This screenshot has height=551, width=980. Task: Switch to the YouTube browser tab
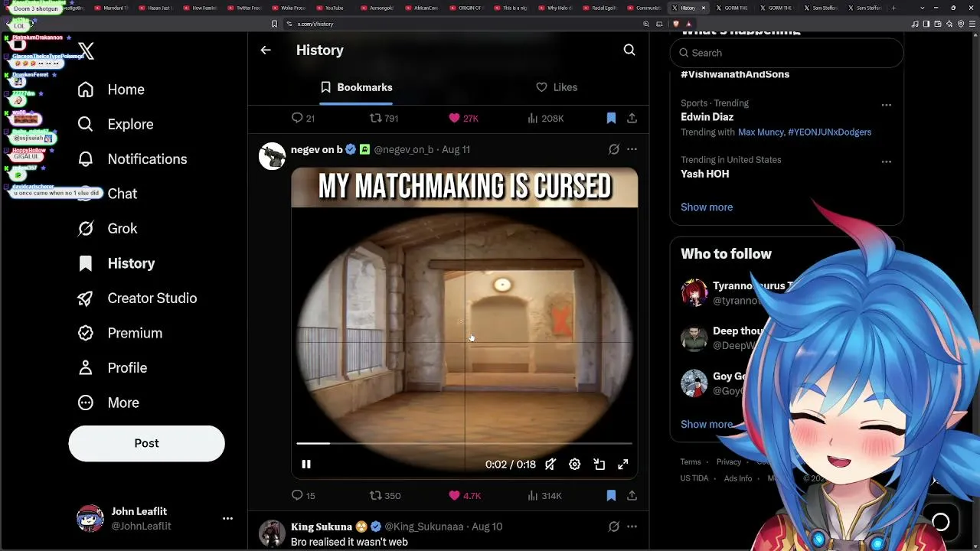pos(329,8)
